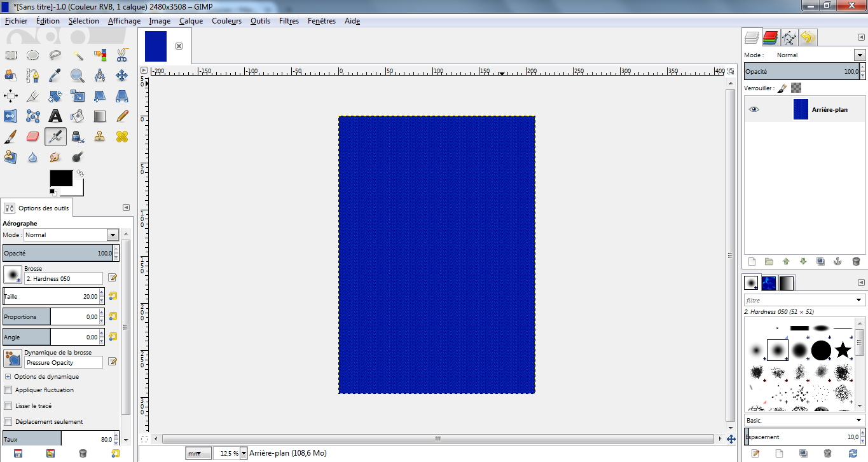This screenshot has height=462, width=868.
Task: Check the Lisser le tracé option
Action: (8, 406)
